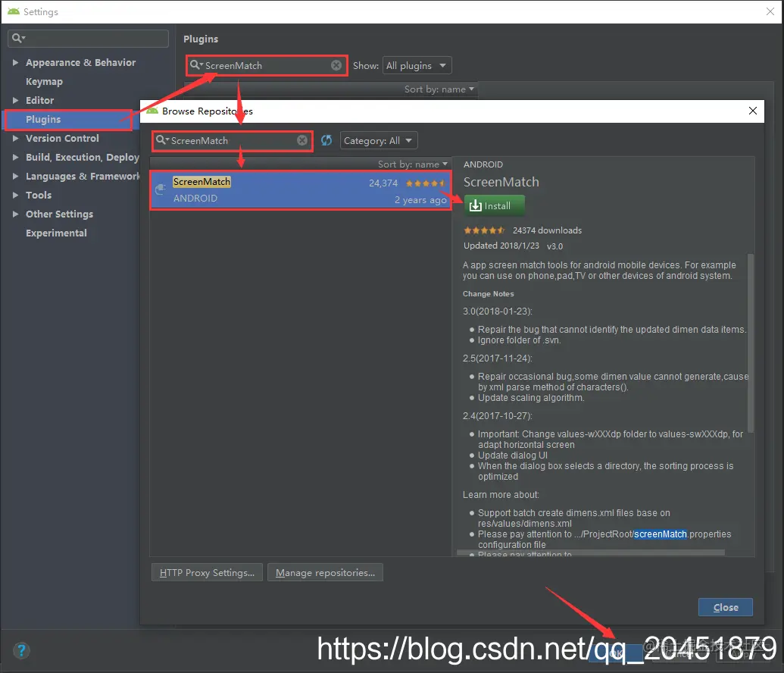Click the Change Notes heading
Image resolution: width=784 pixels, height=673 pixels.
pyautogui.click(x=488, y=294)
